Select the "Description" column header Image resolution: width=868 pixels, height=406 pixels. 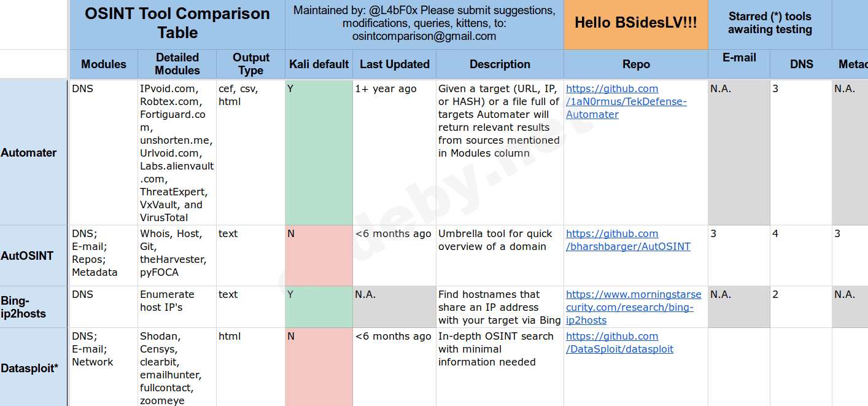[x=500, y=64]
